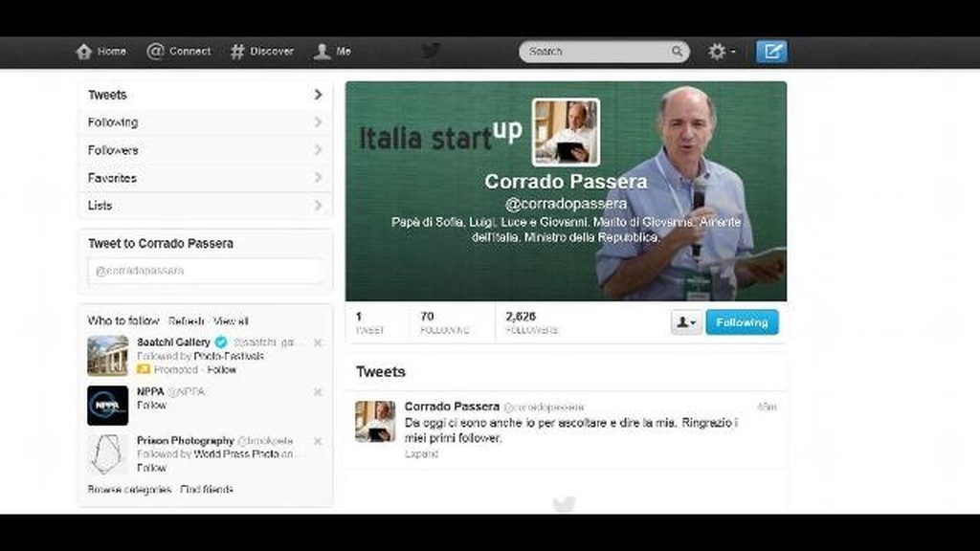Viewport: 980px width, 551px height.
Task: Click the @corradopassera handle in banner
Action: pos(566,204)
